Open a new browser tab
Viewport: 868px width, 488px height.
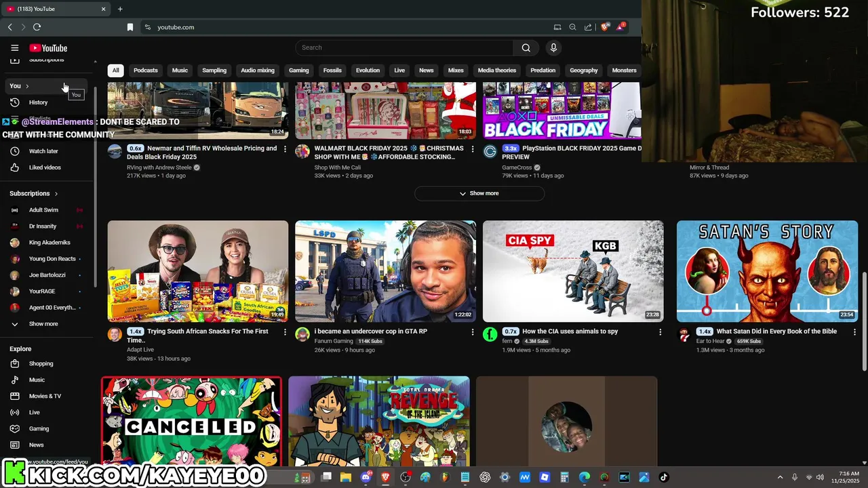coord(120,9)
